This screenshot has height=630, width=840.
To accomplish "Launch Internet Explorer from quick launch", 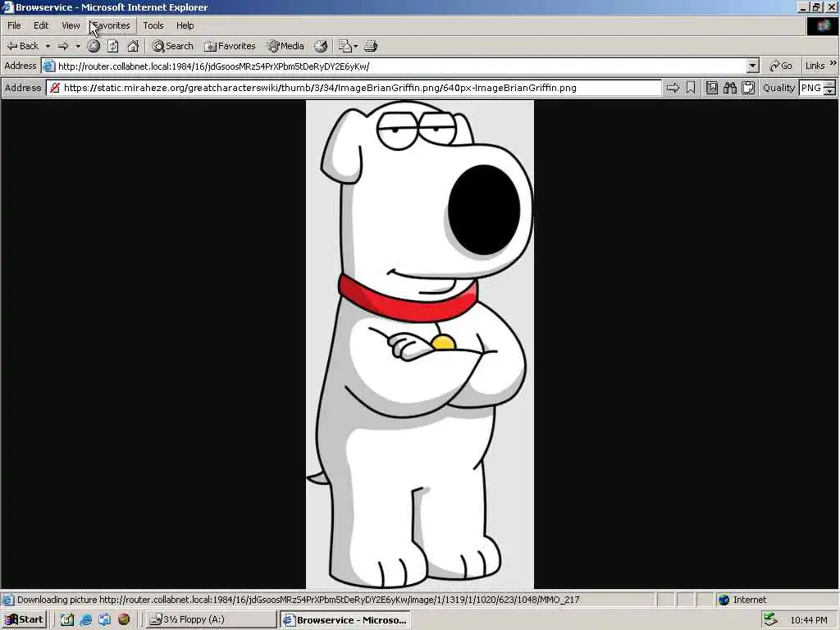I will [85, 619].
